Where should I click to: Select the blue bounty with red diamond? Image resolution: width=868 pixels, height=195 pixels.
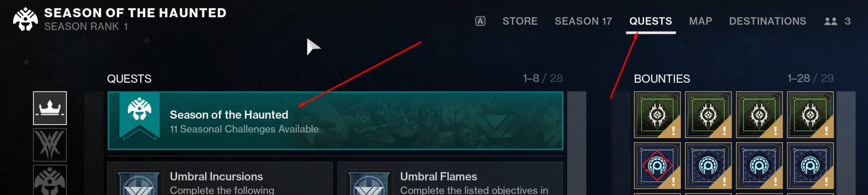tap(657, 166)
